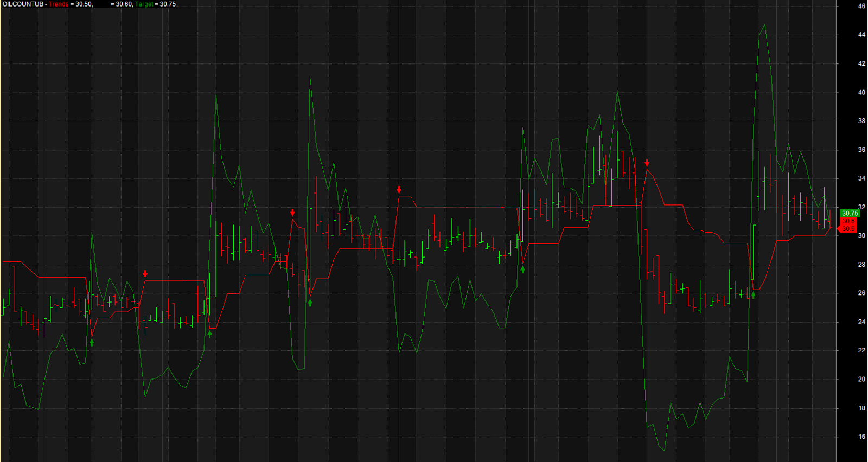868x462 pixels.
Task: Click the green 30.75 price tag
Action: [x=850, y=213]
